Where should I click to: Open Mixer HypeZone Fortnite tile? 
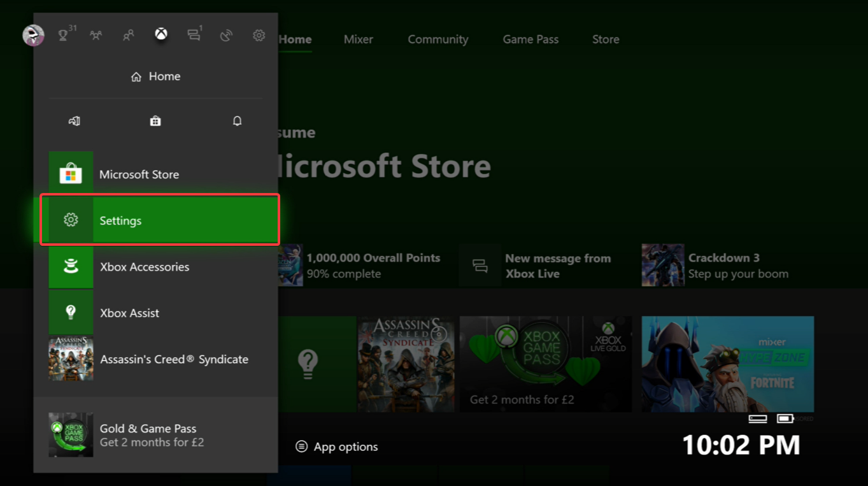(728, 364)
